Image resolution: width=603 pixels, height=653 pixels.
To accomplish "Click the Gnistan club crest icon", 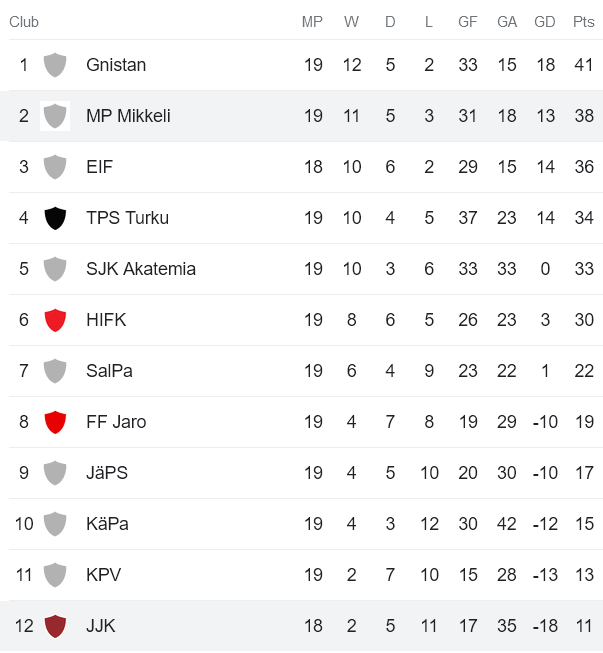I will tap(55, 65).
